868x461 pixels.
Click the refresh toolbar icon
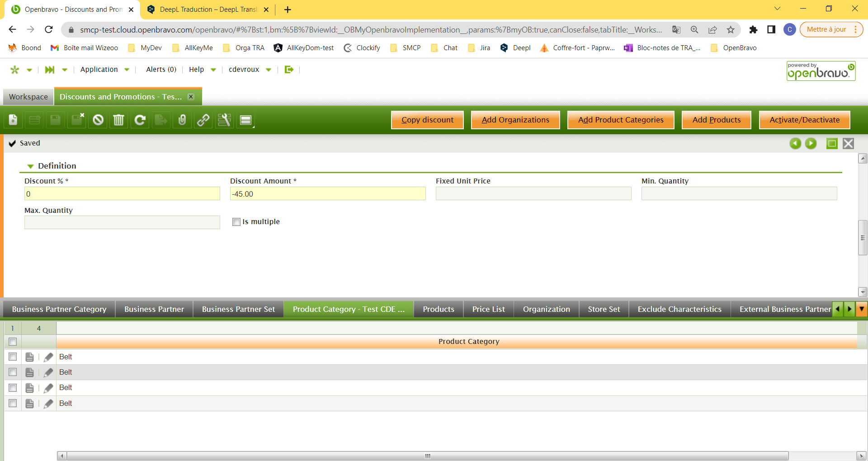(x=140, y=120)
